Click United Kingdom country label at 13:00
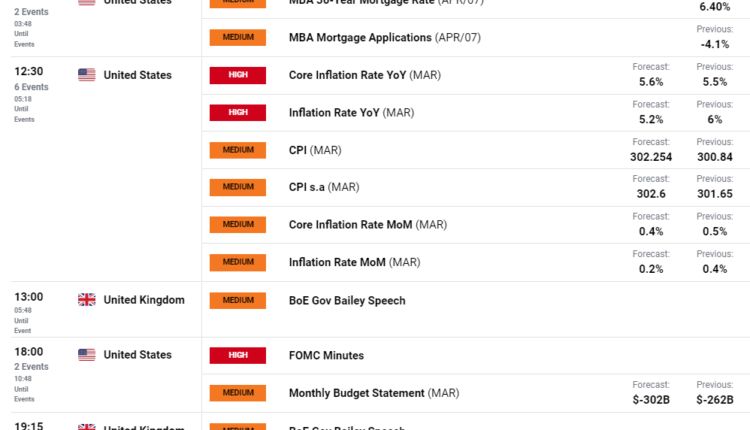 point(144,300)
